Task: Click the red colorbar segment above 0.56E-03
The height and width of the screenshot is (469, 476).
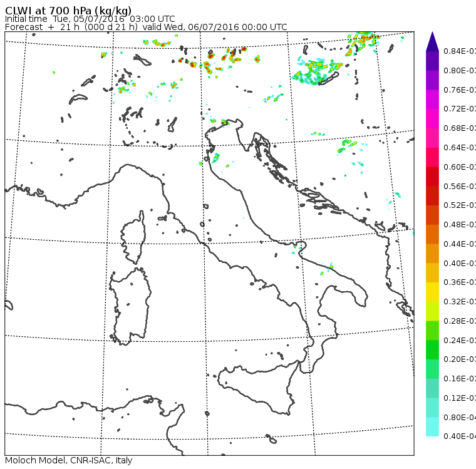Action: [432, 177]
